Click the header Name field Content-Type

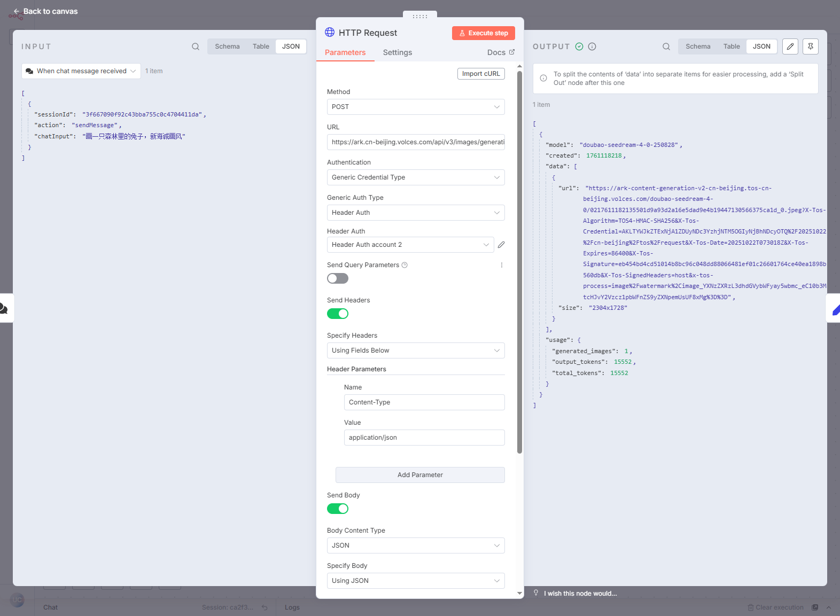(424, 402)
